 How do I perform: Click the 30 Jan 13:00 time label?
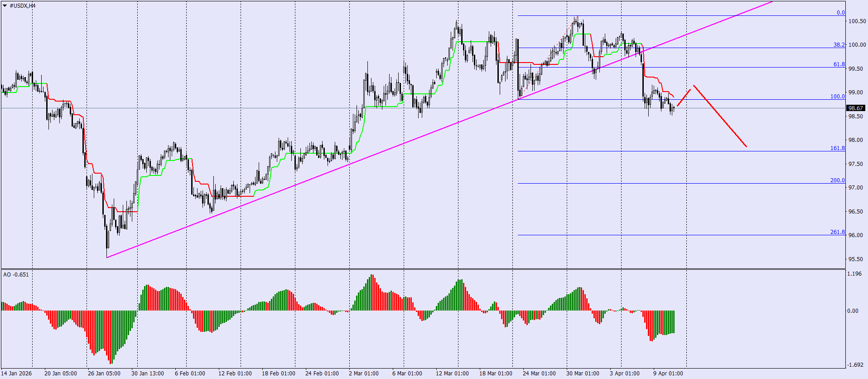(x=148, y=374)
